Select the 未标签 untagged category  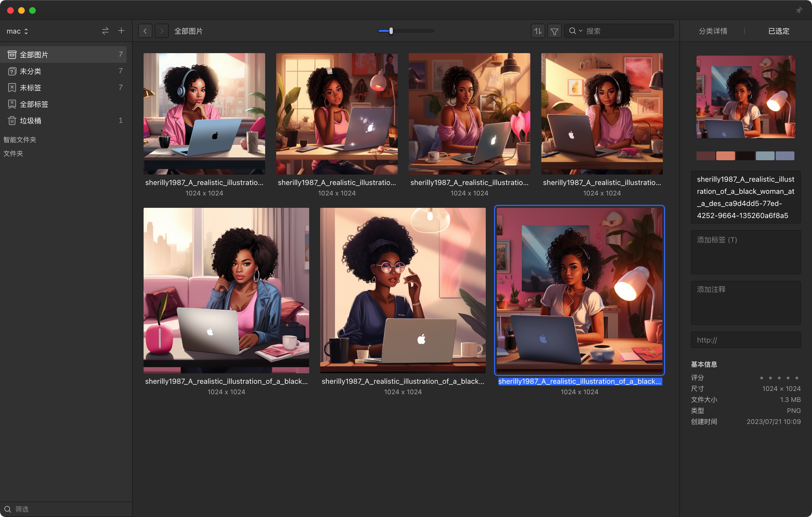pyautogui.click(x=30, y=87)
